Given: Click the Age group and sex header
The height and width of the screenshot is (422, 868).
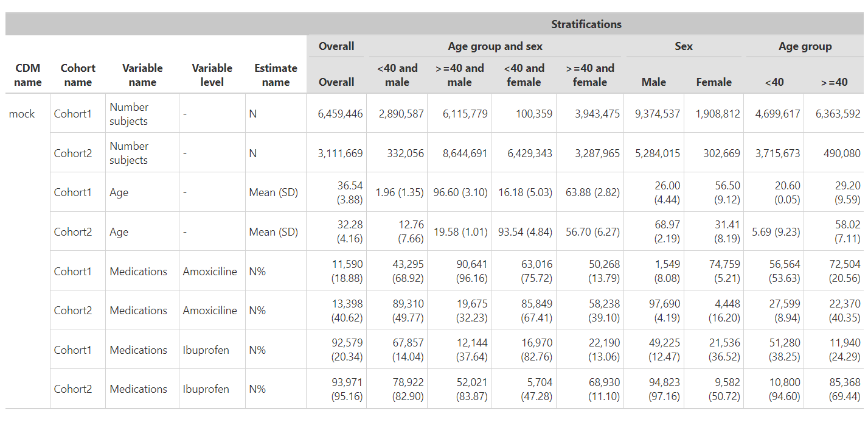Looking at the screenshot, I should click(495, 46).
